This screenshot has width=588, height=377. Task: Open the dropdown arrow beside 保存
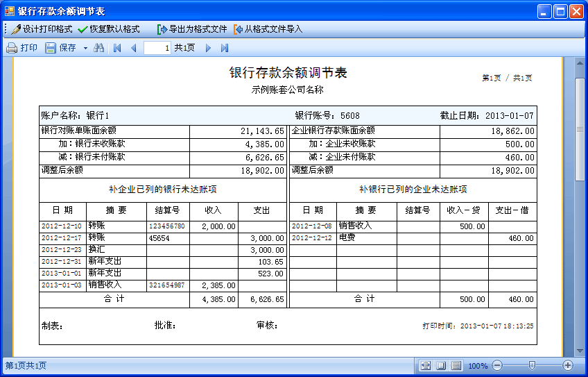click(85, 48)
